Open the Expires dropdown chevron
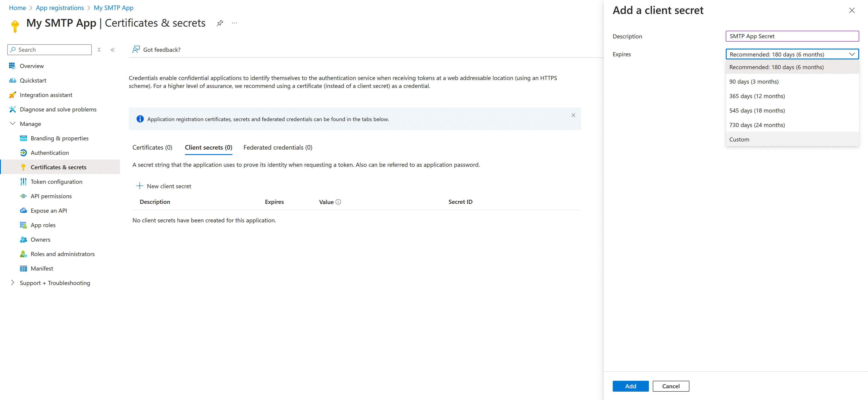Image resolution: width=868 pixels, height=400 pixels. click(852, 54)
